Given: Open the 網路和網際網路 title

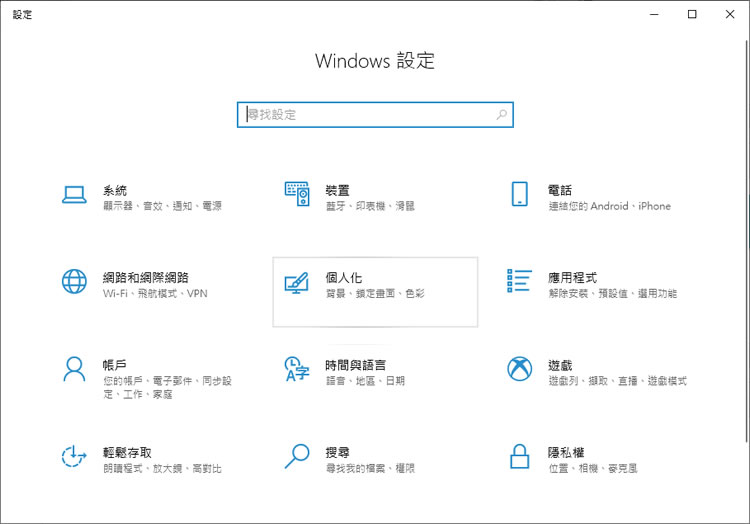Looking at the screenshot, I should click(146, 277).
